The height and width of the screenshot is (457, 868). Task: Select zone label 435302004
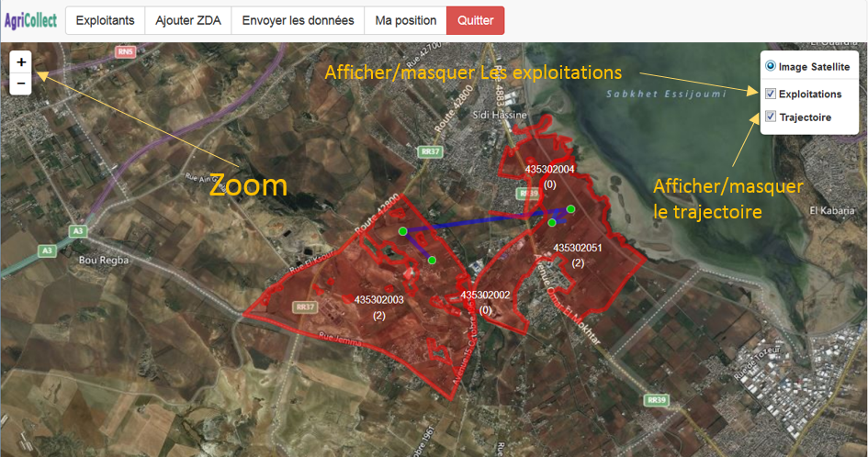(x=549, y=169)
